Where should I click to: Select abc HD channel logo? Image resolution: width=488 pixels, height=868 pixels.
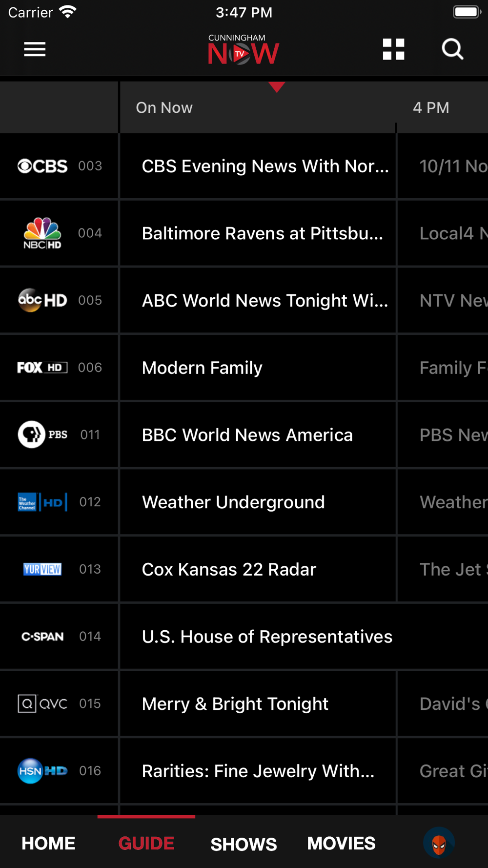point(42,300)
